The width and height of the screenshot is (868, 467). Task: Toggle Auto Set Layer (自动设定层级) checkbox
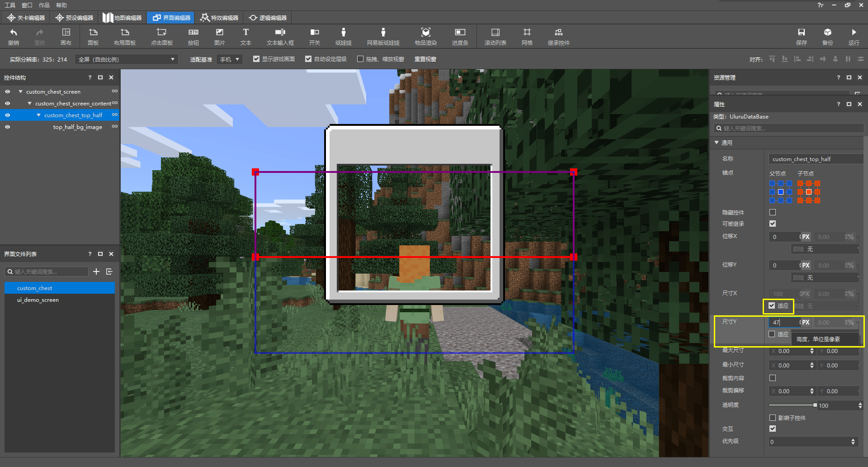(x=308, y=59)
